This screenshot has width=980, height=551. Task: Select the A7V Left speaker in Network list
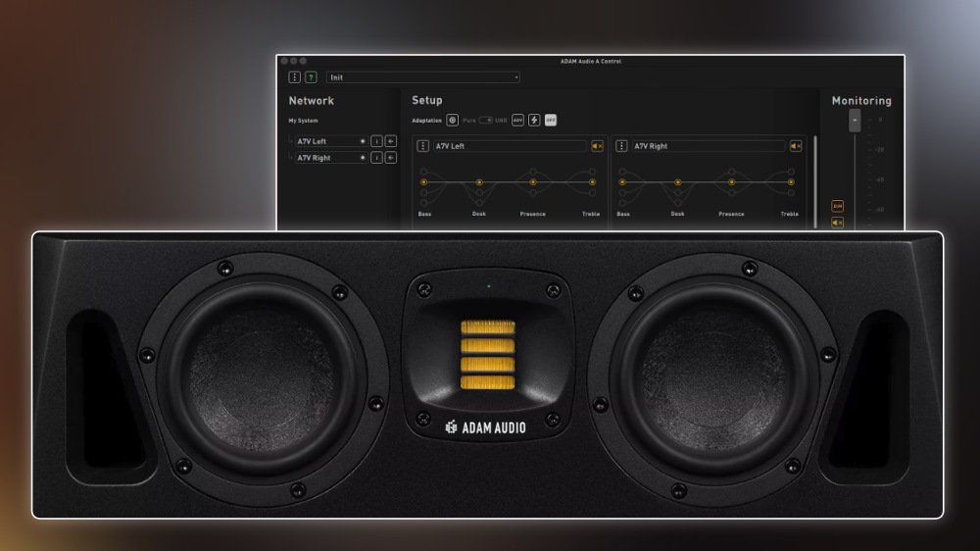[330, 141]
